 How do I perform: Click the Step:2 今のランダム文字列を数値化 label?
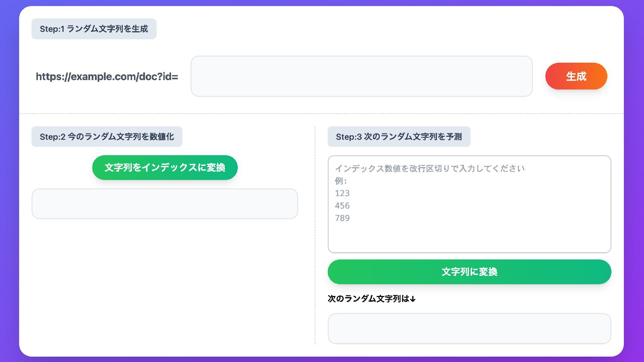tap(107, 137)
